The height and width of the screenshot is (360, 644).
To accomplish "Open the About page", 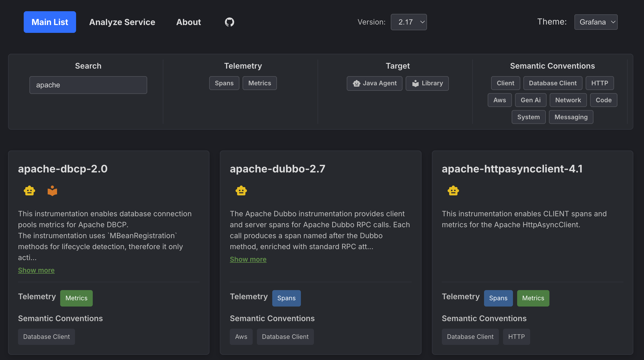I will click(188, 22).
